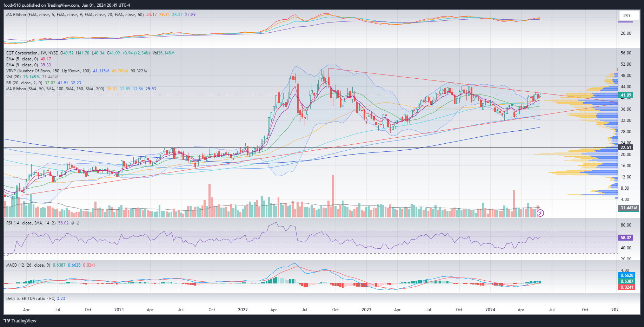
Task: Click the blue 0.6628 MACD value tag
Action: click(627, 275)
